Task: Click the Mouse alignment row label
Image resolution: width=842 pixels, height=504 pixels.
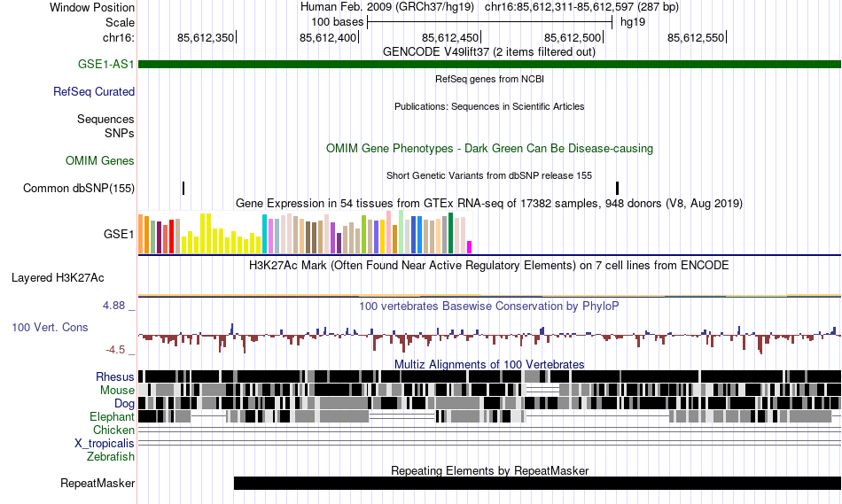Action: tap(117, 391)
